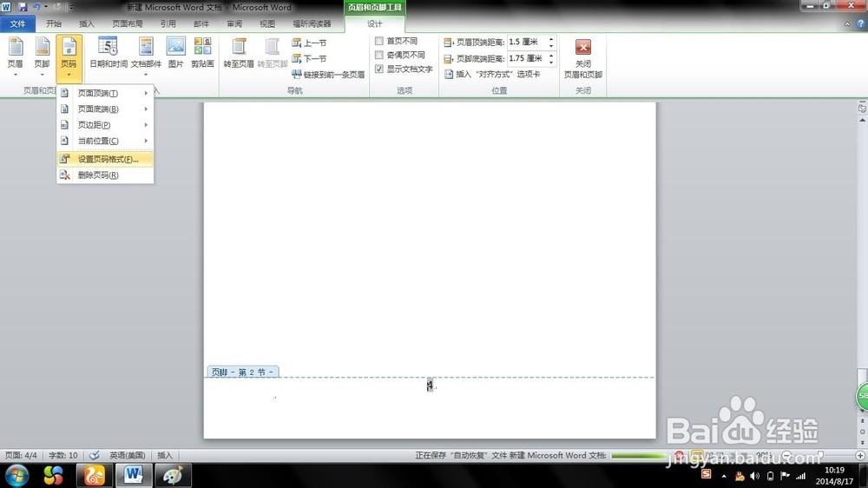This screenshot has width=868, height=488.
Task: Close header and footer (关闭页眉和页脚)
Action: tap(583, 57)
